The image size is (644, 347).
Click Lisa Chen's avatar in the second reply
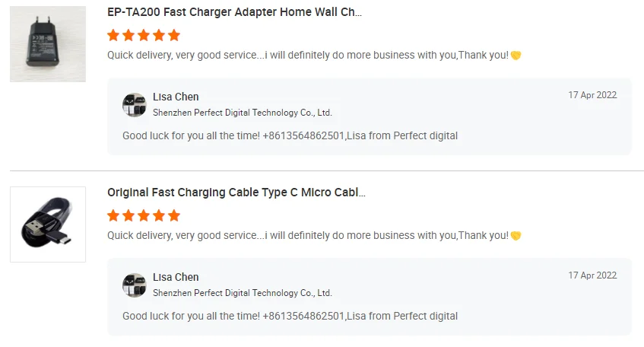[x=135, y=285]
